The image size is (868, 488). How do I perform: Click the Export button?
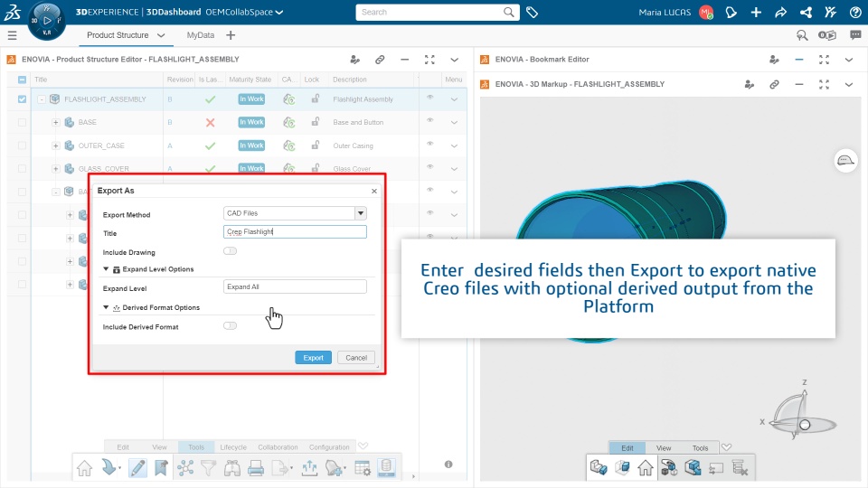click(314, 358)
